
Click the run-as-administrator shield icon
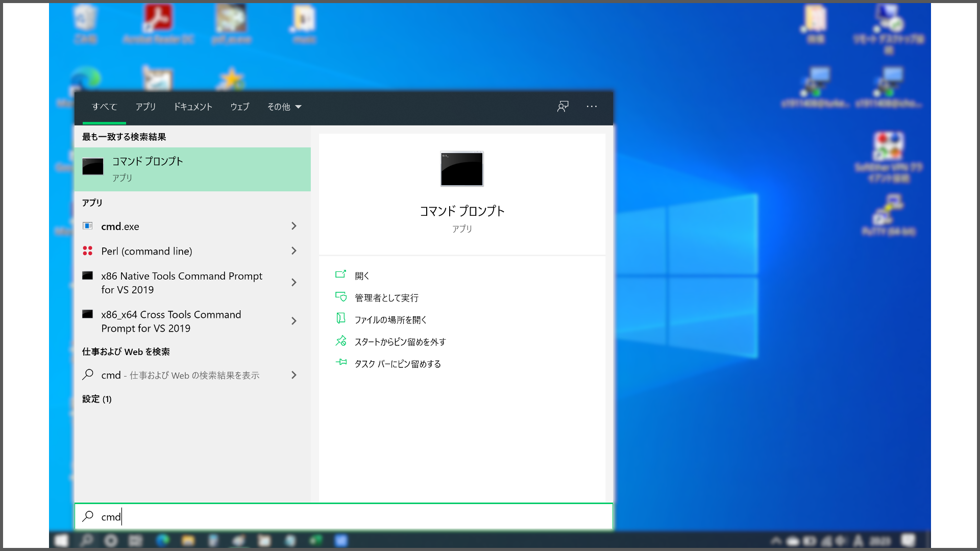pyautogui.click(x=340, y=296)
